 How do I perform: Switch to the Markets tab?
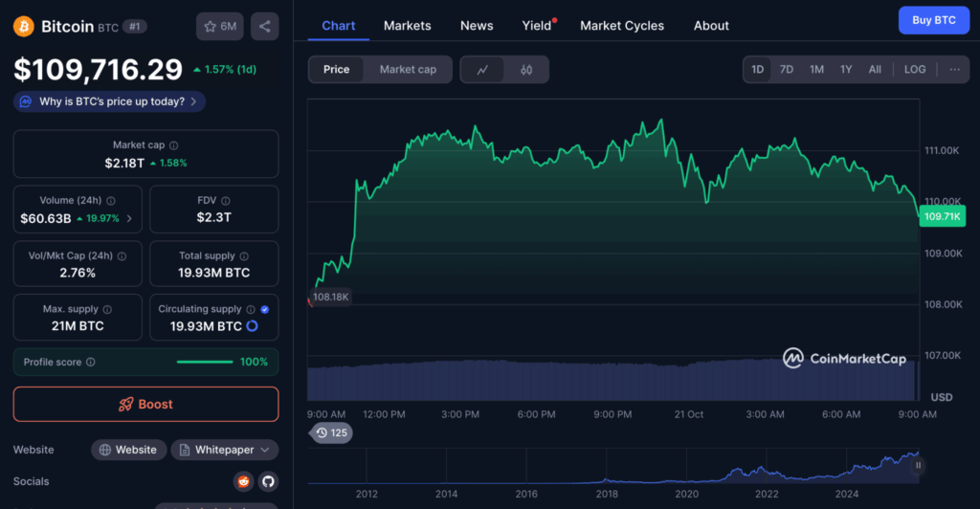pyautogui.click(x=407, y=26)
